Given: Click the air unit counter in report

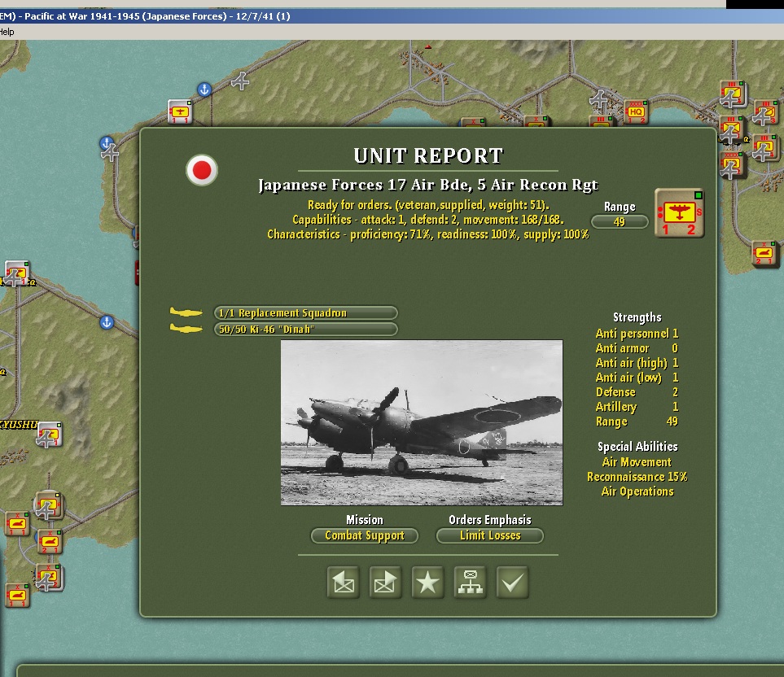Looking at the screenshot, I should point(679,213).
